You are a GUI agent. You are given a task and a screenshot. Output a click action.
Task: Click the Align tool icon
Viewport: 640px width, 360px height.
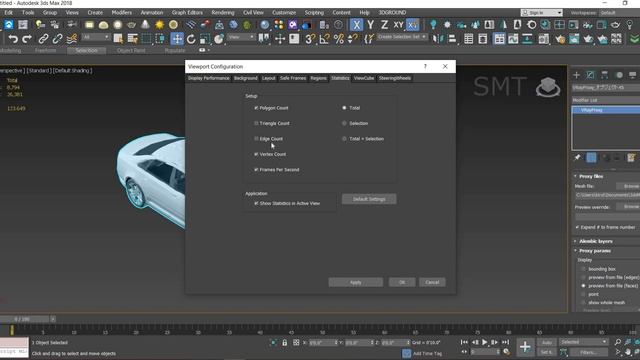[452, 39]
